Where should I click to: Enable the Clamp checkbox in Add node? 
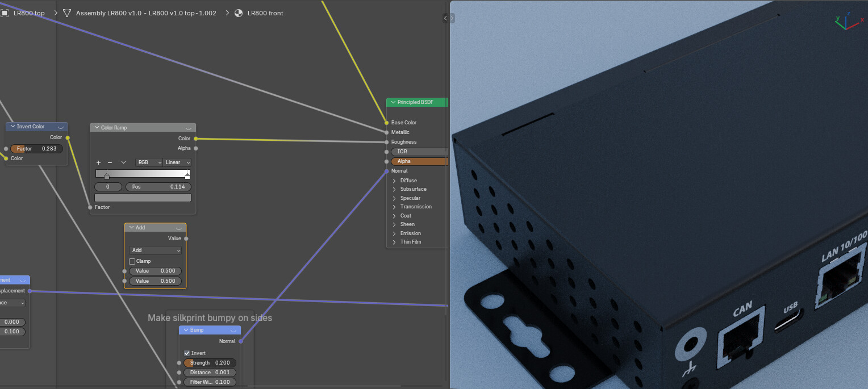pos(132,261)
